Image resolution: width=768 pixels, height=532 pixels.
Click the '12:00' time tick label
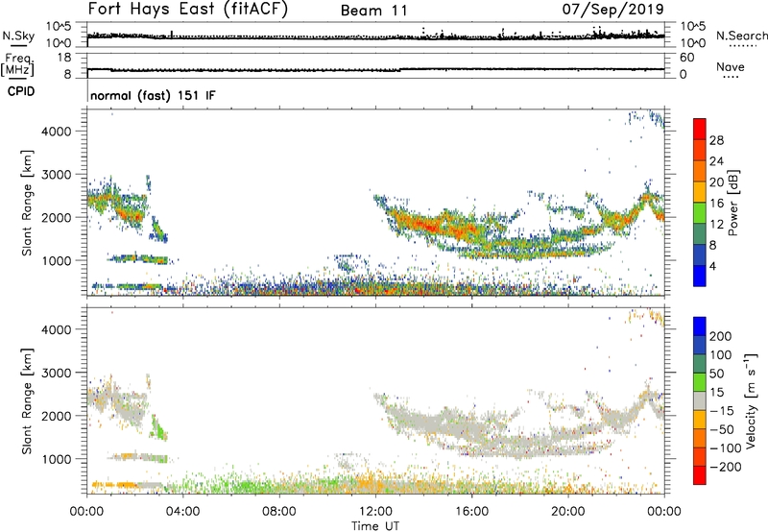pyautogui.click(x=375, y=512)
